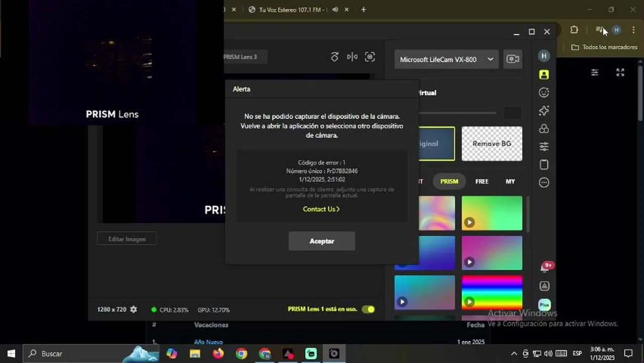Switch to the FREE backgrounds tab
Screen dimensions: 644x363
click(482, 181)
